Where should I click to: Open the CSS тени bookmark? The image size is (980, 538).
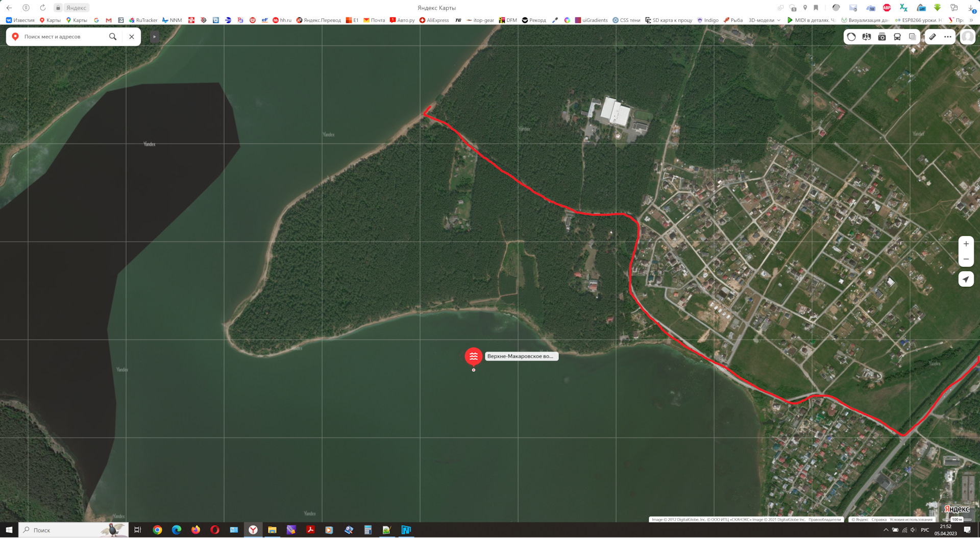coord(626,20)
